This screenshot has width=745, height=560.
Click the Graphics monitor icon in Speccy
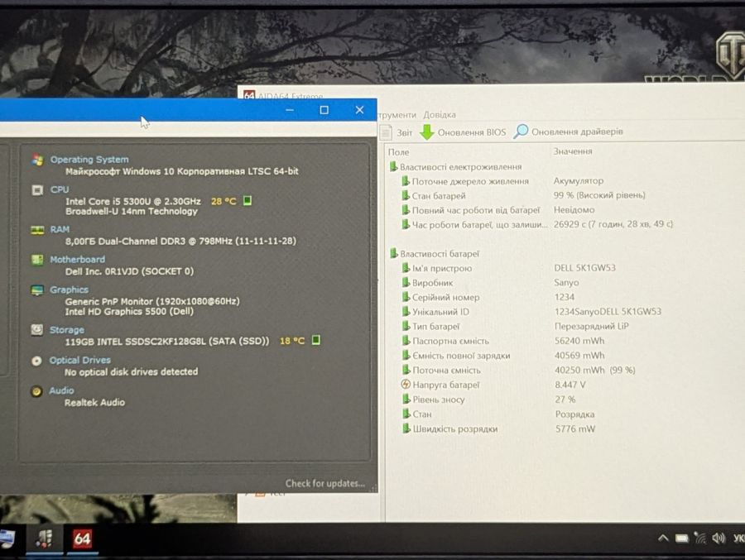tap(37, 290)
